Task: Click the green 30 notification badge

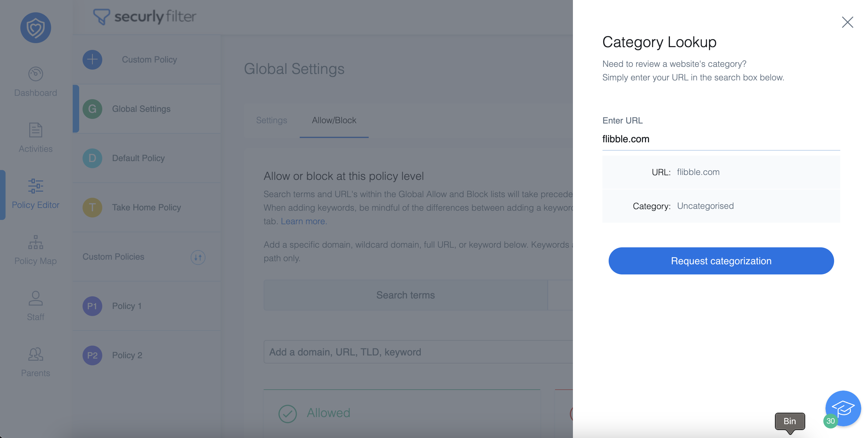Action: pyautogui.click(x=830, y=421)
